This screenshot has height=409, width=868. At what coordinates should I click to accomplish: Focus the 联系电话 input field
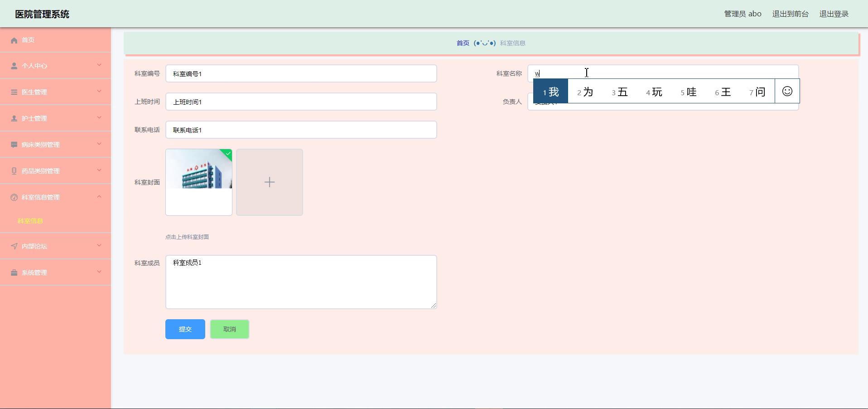(301, 130)
